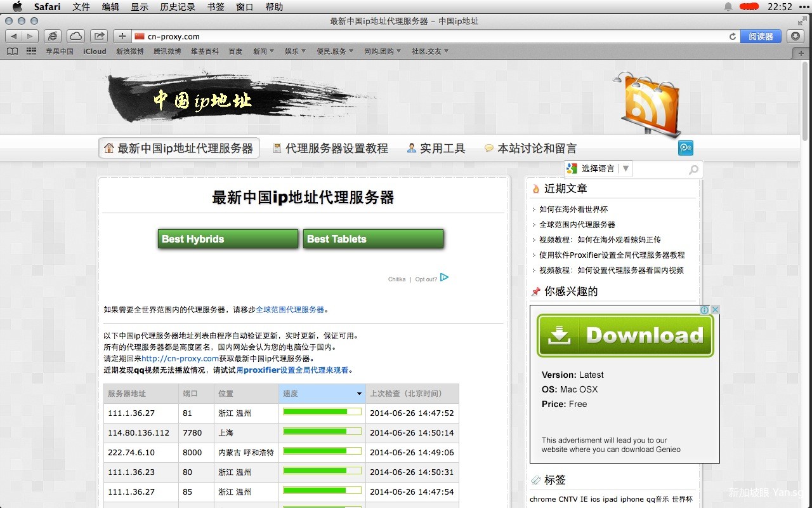Click the iCloud Tabs cloud icon
This screenshot has width=812, height=508.
(75, 36)
